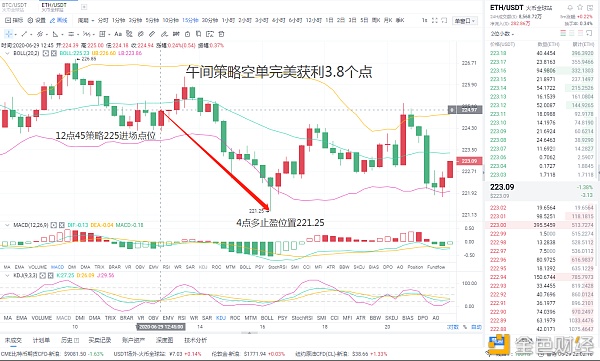The image size is (600, 361).
Task: Select the 5-minute timeframe
Action: (152, 20)
